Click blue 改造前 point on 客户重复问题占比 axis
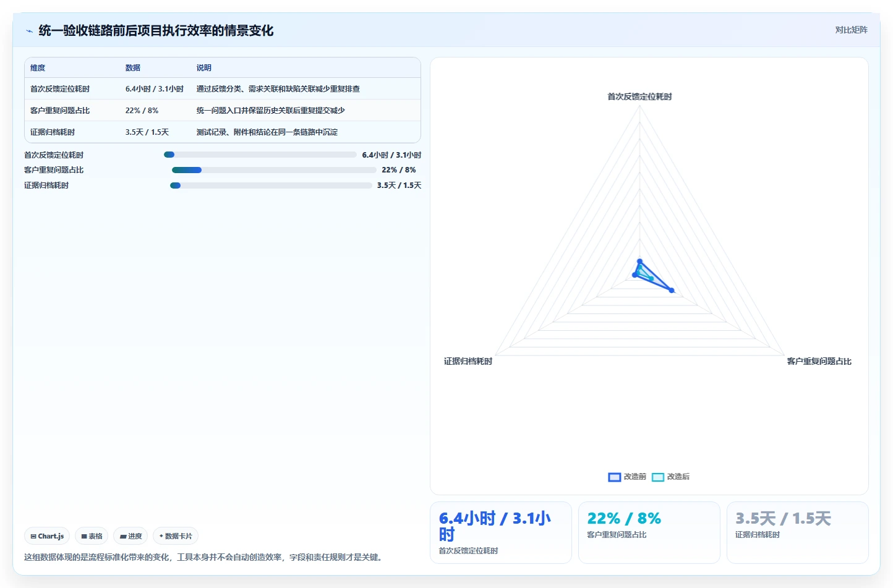The width and height of the screenshot is (893, 588). [x=672, y=290]
